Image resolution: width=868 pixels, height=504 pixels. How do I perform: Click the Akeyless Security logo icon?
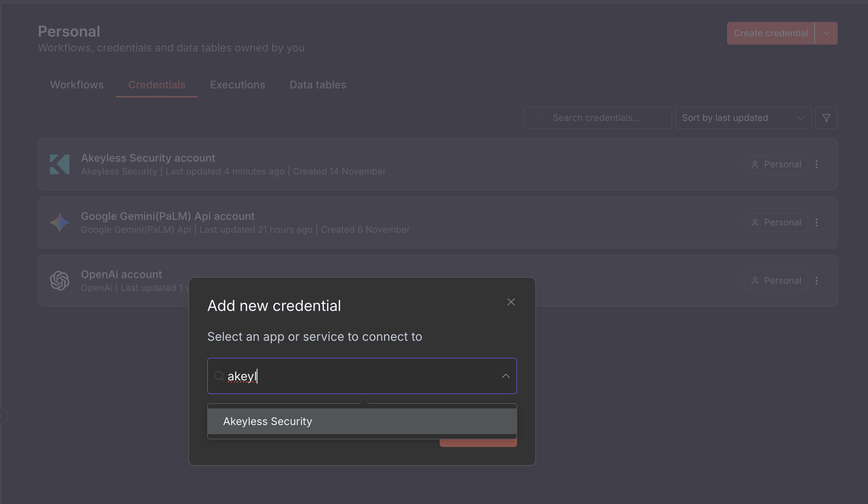click(x=60, y=164)
